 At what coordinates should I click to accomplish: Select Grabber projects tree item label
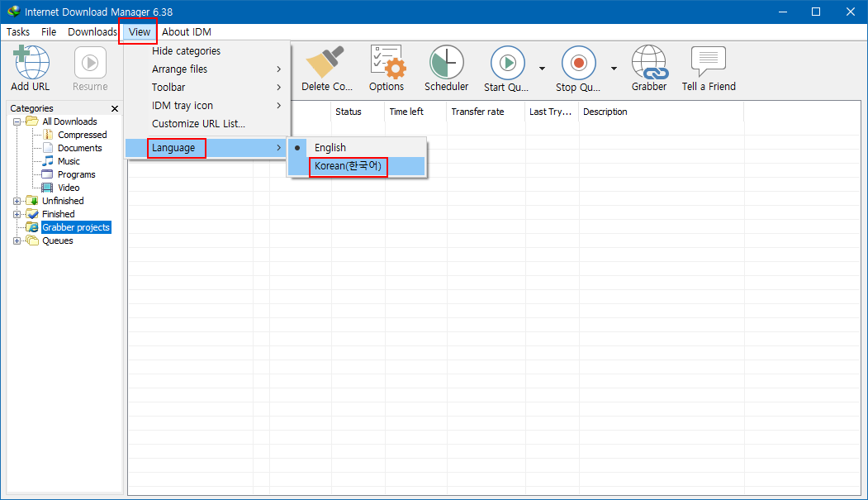76,227
